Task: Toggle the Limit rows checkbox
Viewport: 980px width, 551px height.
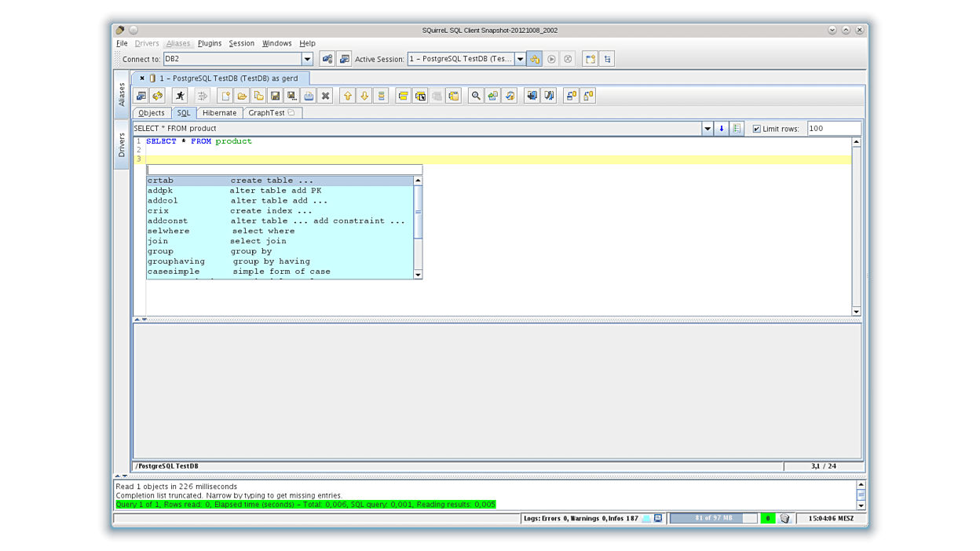Action: point(755,128)
